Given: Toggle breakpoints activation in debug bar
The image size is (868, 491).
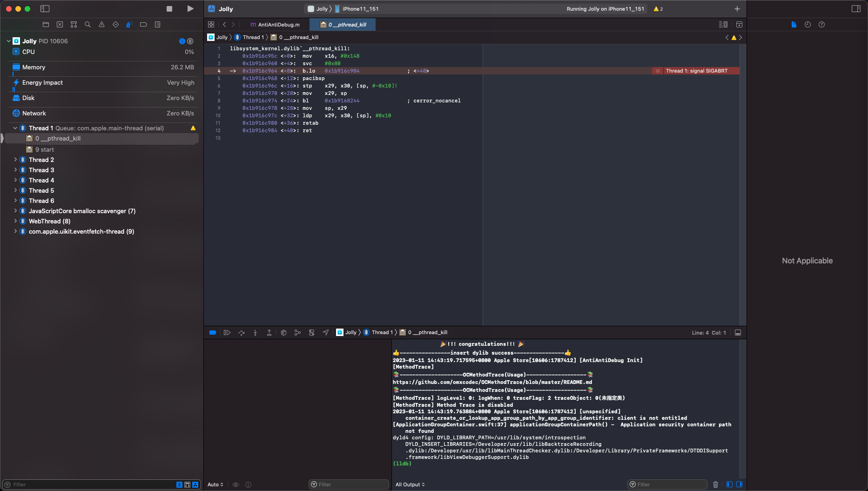Looking at the screenshot, I should click(213, 332).
